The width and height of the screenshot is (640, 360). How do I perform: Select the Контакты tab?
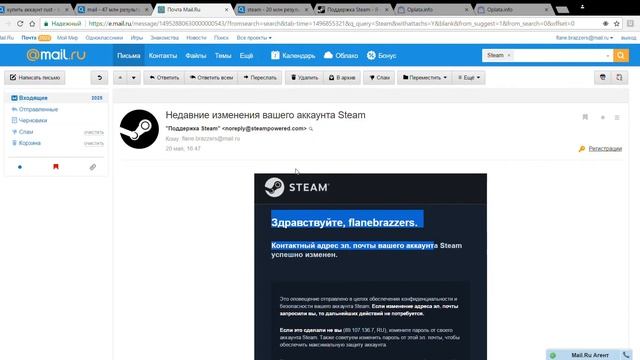click(163, 56)
